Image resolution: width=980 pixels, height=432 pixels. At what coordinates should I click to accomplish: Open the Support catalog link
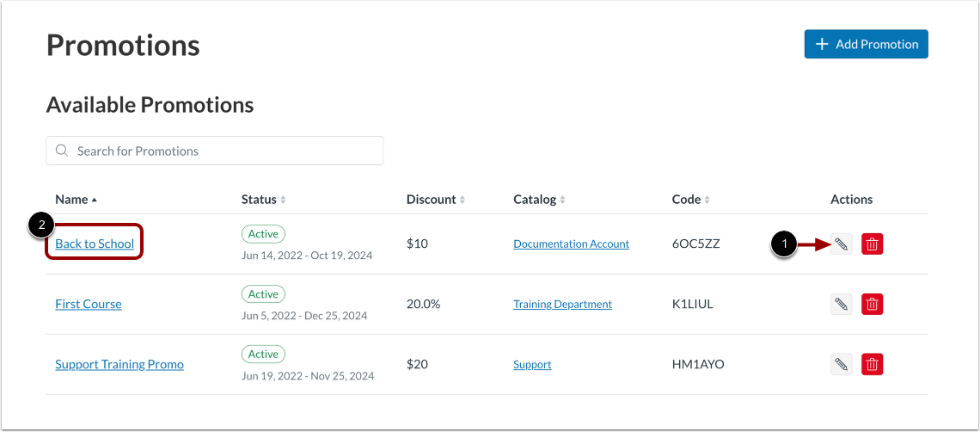(532, 365)
